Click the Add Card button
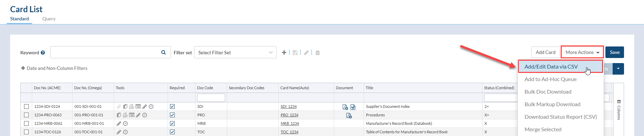 [545, 52]
